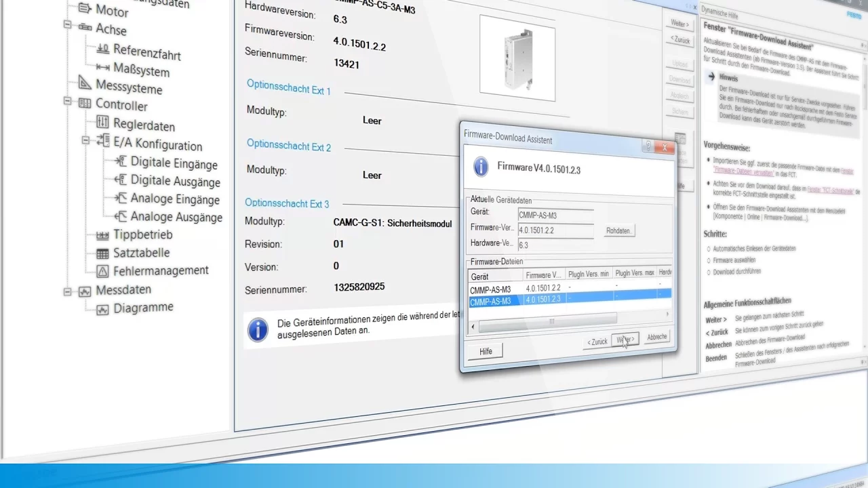
Task: Open Diagramme via its chart icon
Action: tap(102, 310)
